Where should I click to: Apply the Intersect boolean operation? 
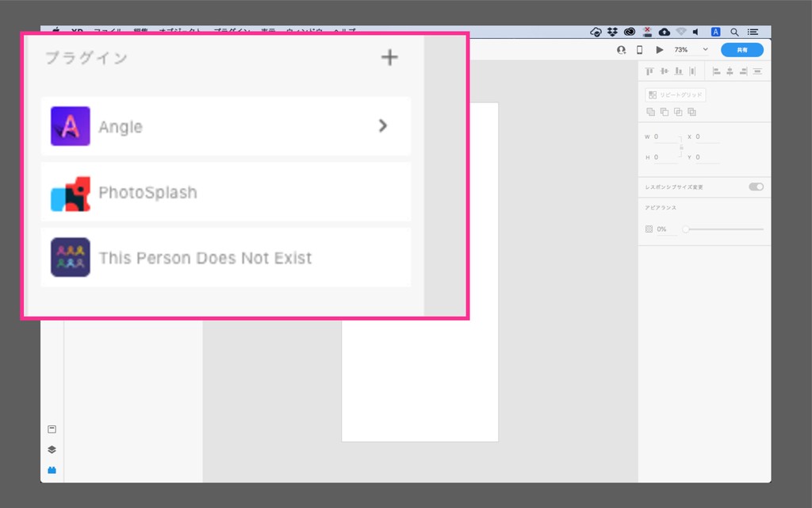[x=678, y=112]
